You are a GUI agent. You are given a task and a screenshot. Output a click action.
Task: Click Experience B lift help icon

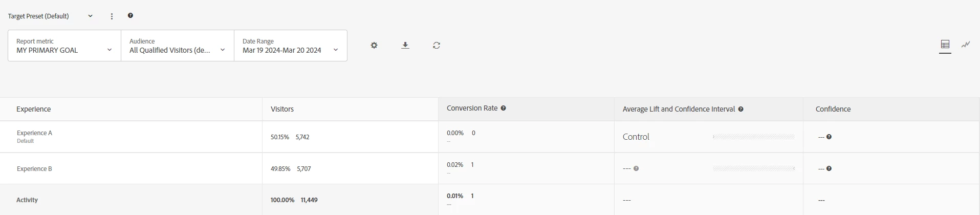[x=636, y=169]
